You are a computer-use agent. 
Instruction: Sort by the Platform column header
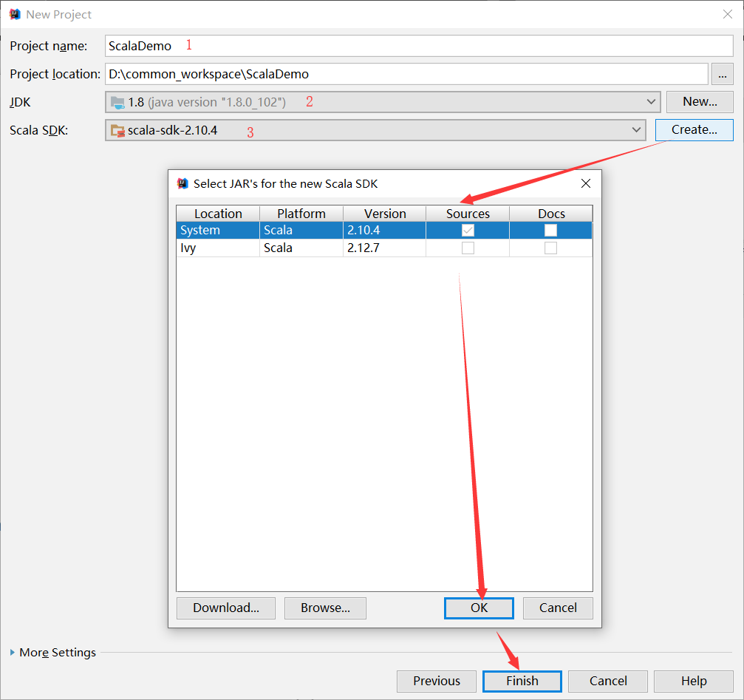[301, 214]
